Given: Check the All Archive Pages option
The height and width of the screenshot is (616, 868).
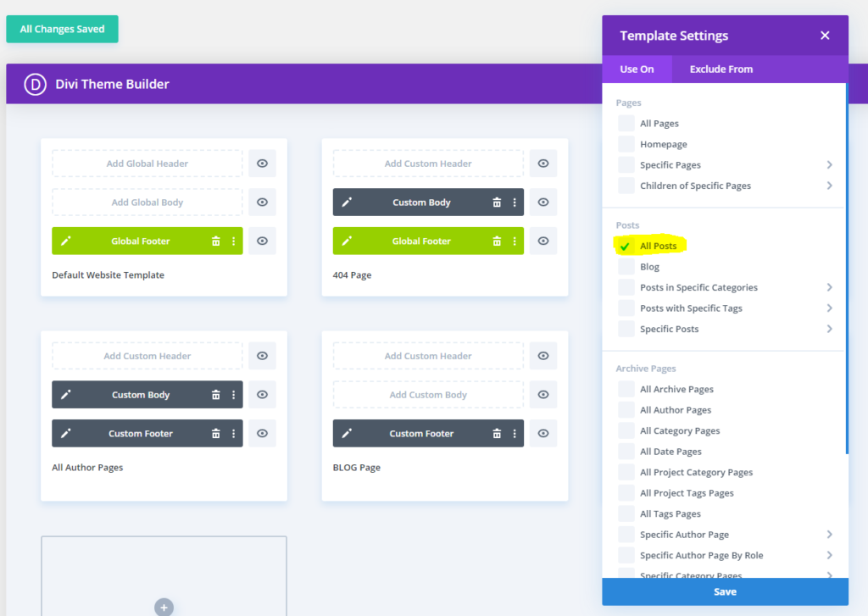Looking at the screenshot, I should click(x=626, y=389).
